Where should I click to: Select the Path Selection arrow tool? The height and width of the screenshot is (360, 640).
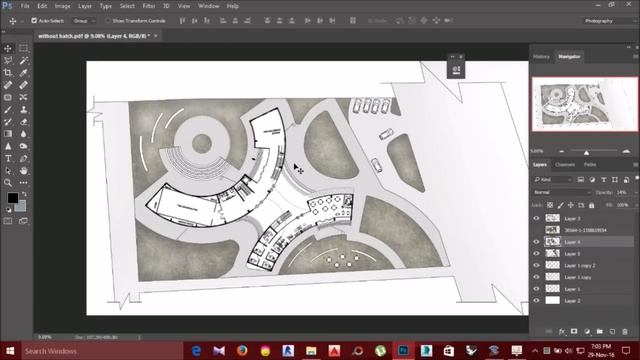pyautogui.click(x=8, y=171)
